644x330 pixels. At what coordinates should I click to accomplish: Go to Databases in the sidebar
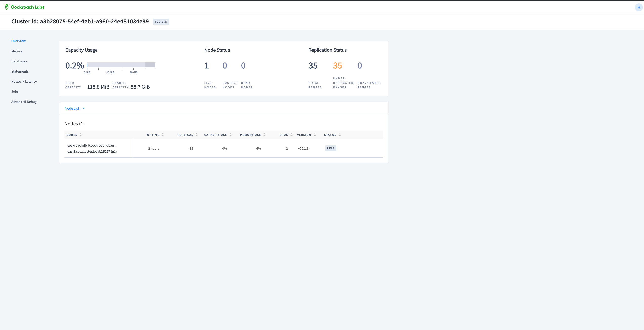click(x=19, y=61)
